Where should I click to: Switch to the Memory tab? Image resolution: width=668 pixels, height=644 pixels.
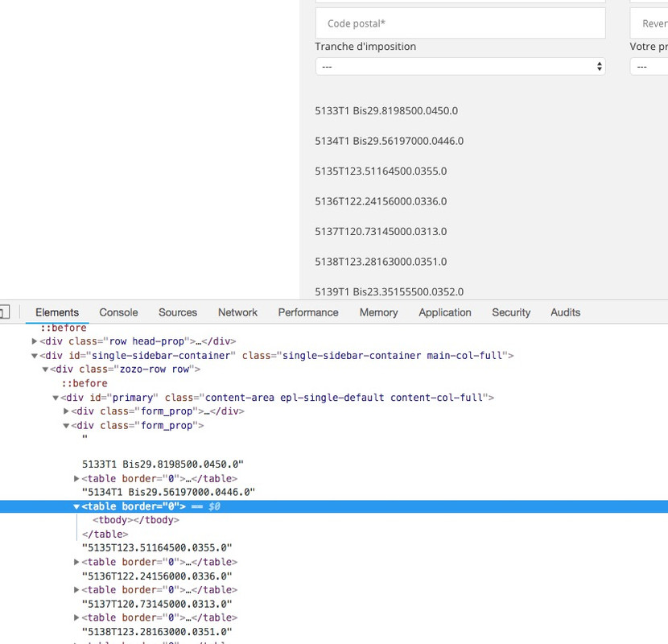coord(379,312)
